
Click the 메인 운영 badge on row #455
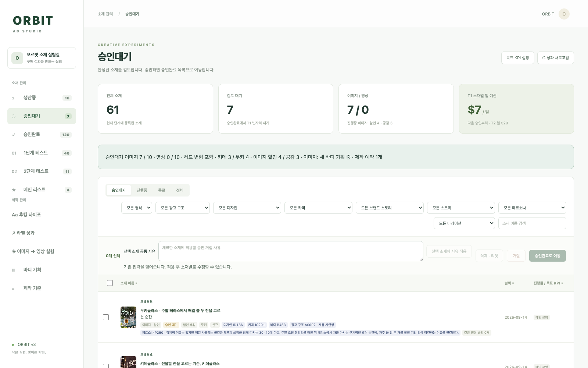(542, 317)
